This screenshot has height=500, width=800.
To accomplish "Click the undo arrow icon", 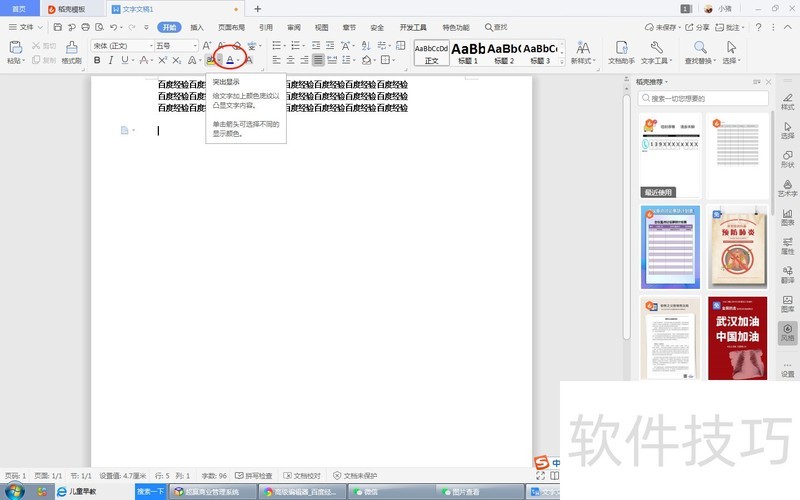I will click(x=114, y=28).
